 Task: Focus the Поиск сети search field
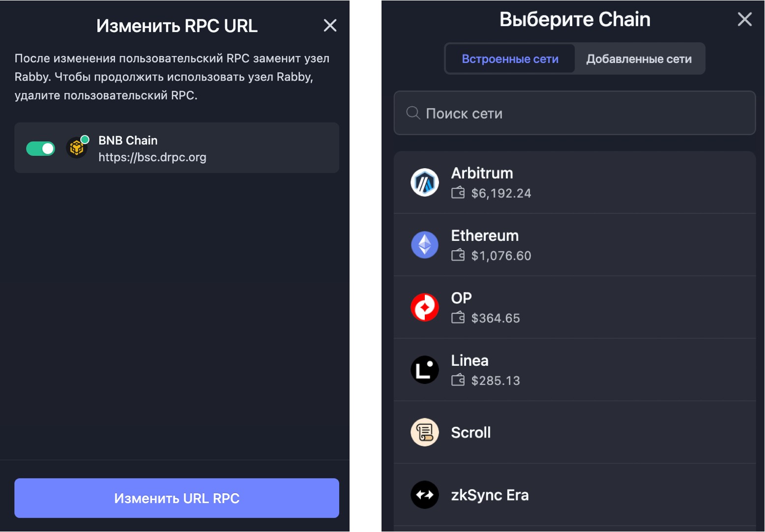point(574,113)
